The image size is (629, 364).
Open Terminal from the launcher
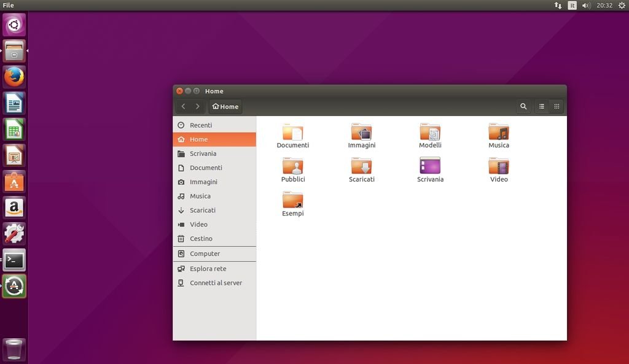(x=14, y=260)
